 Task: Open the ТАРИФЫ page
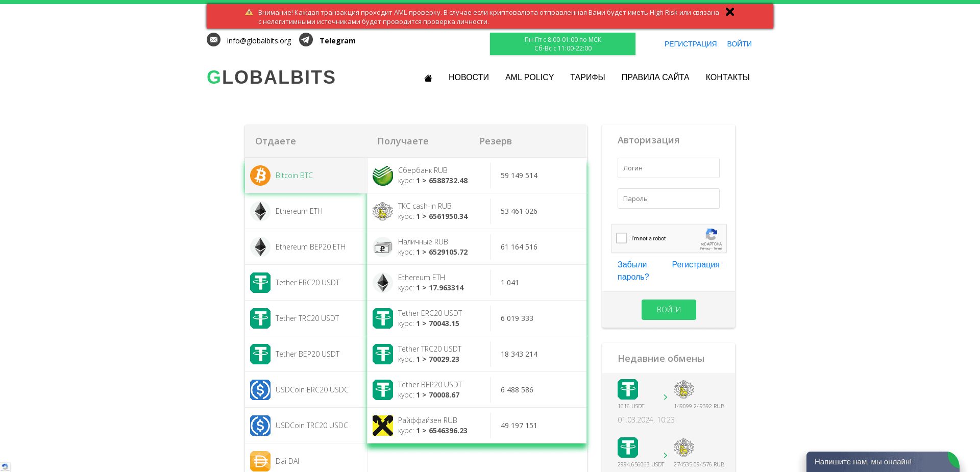pyautogui.click(x=587, y=77)
